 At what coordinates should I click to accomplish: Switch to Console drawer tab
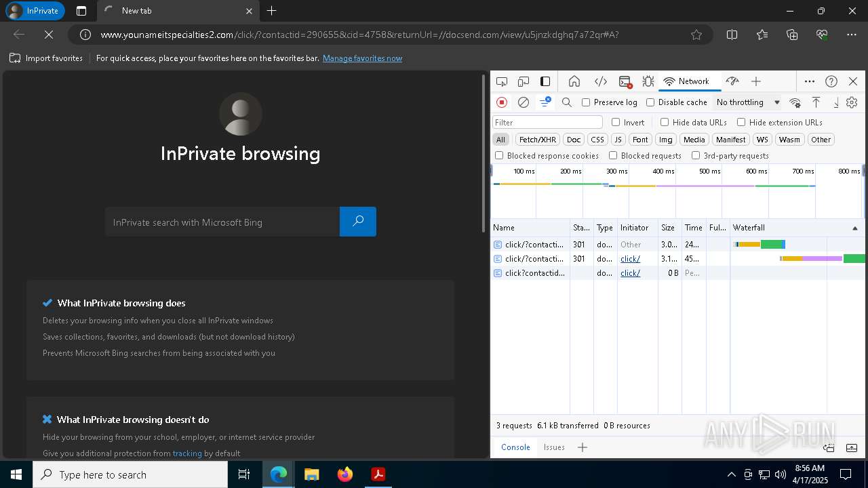pos(515,447)
